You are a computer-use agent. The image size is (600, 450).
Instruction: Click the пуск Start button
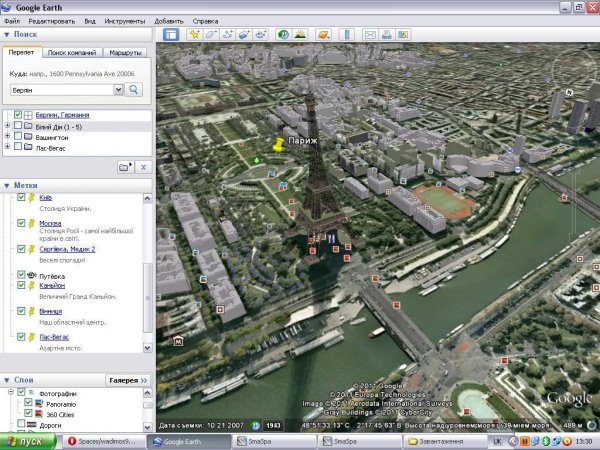coord(28,442)
